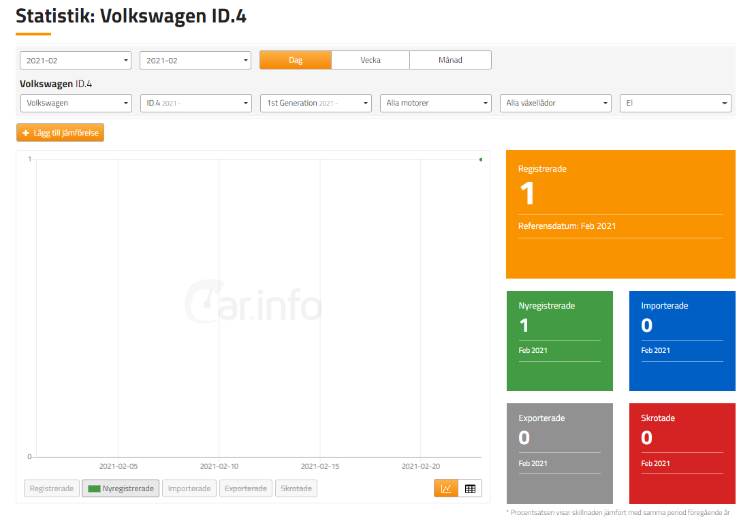Open the end month 2021-02 dropdown
The height and width of the screenshot is (532, 756).
[195, 61]
